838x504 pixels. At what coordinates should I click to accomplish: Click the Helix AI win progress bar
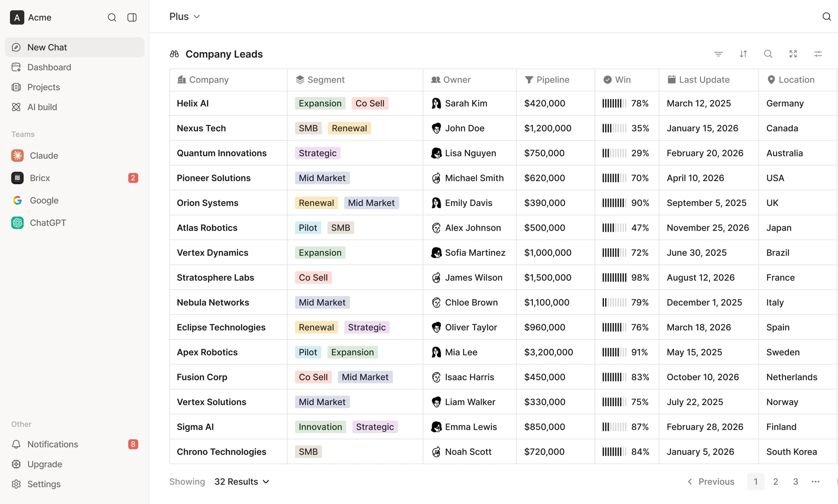click(x=614, y=103)
